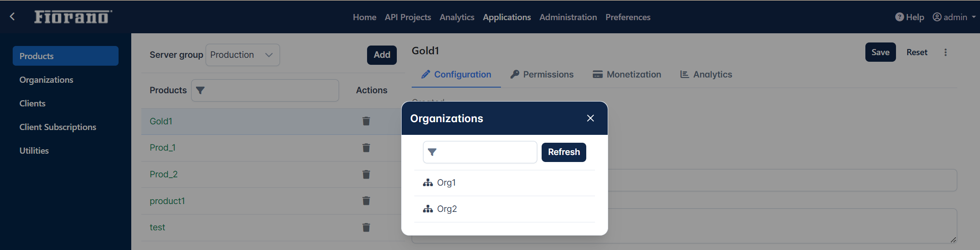Save the Gold1 configuration

click(880, 52)
